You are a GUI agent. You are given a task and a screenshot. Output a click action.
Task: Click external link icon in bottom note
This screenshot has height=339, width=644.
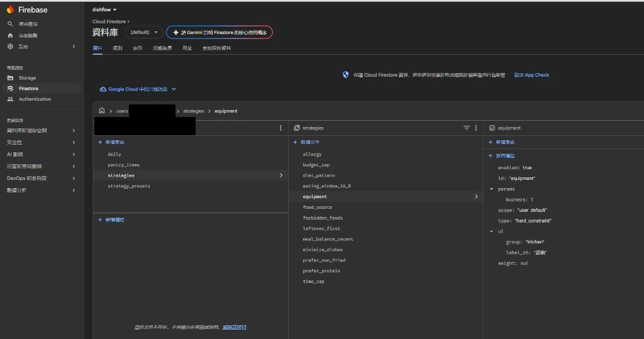(x=245, y=327)
